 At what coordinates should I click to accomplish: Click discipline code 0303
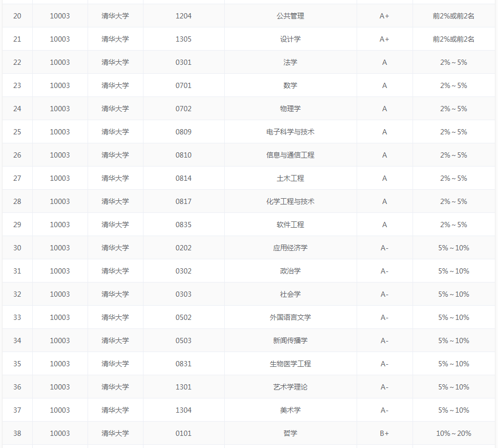(184, 294)
